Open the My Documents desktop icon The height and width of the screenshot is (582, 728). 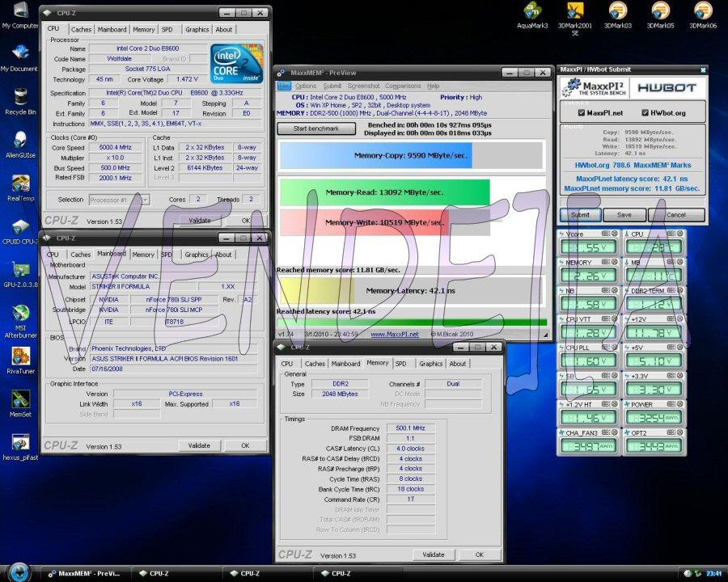tap(19, 57)
